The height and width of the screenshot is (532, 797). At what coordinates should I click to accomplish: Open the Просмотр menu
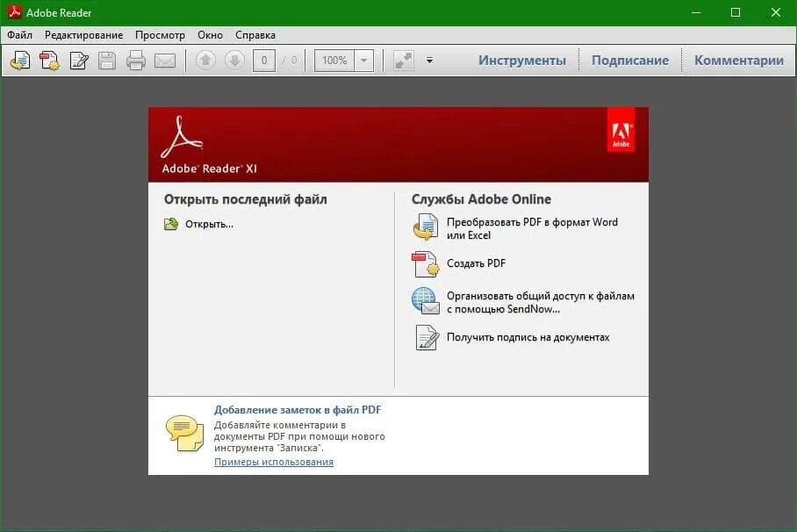[160, 35]
